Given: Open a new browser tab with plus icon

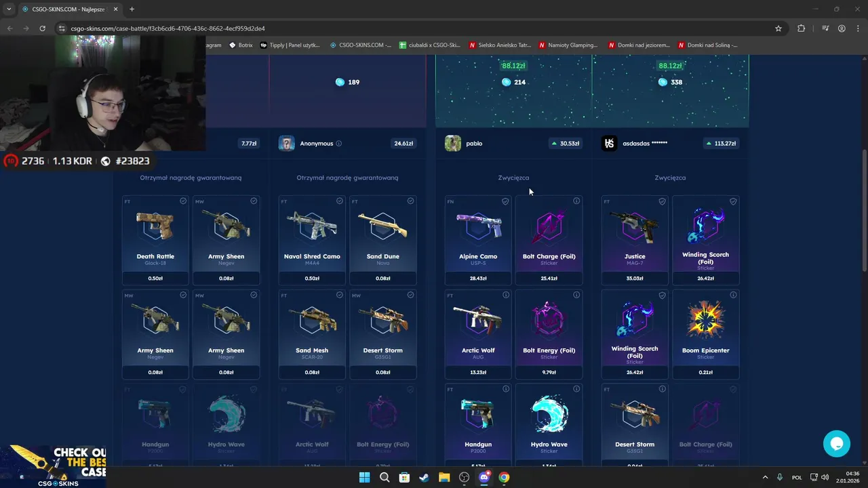Looking at the screenshot, I should click(132, 9).
